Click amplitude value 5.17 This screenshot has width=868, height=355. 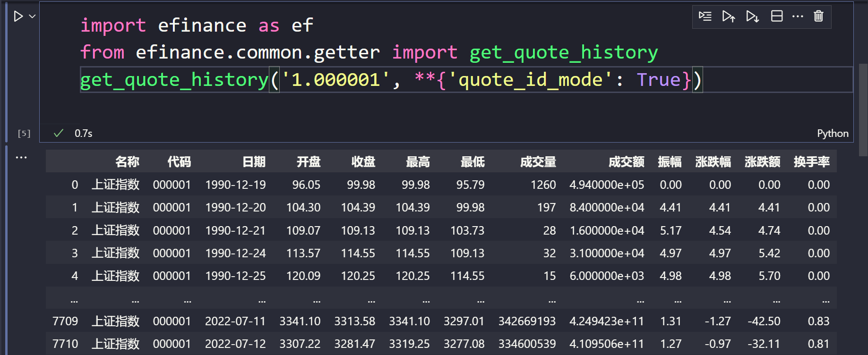(x=670, y=230)
